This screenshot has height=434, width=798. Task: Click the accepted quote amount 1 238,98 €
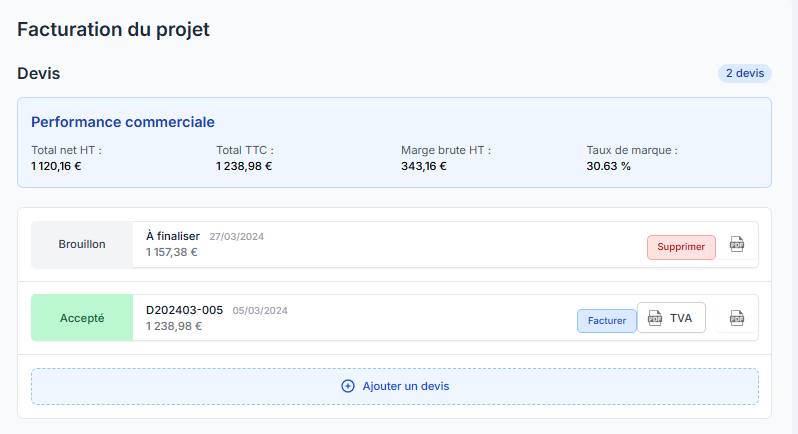coord(174,326)
